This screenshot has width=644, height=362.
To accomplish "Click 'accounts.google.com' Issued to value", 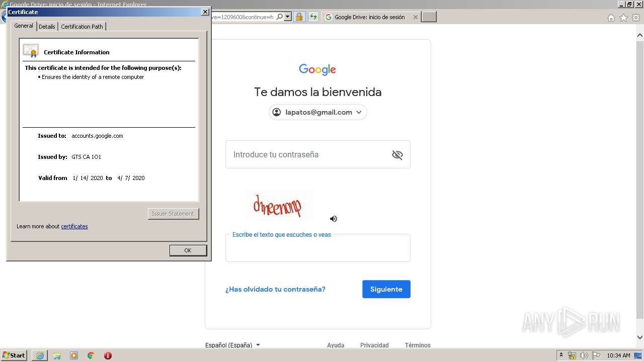I will (98, 136).
